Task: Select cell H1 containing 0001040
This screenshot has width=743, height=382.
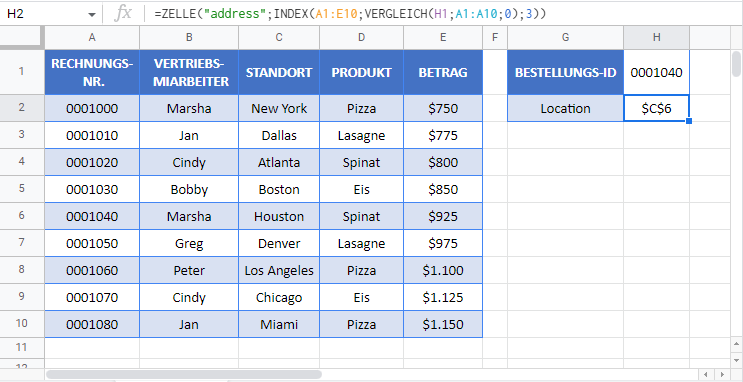Action: 656,72
